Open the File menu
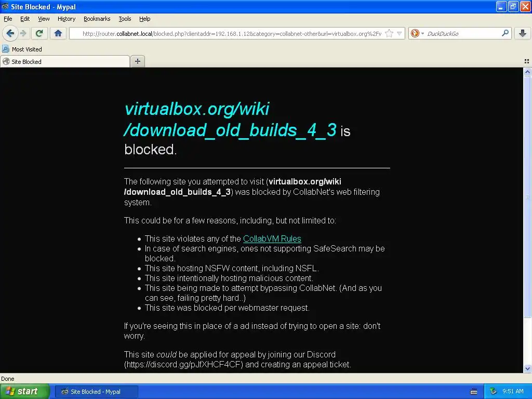532x399 pixels. [8, 19]
